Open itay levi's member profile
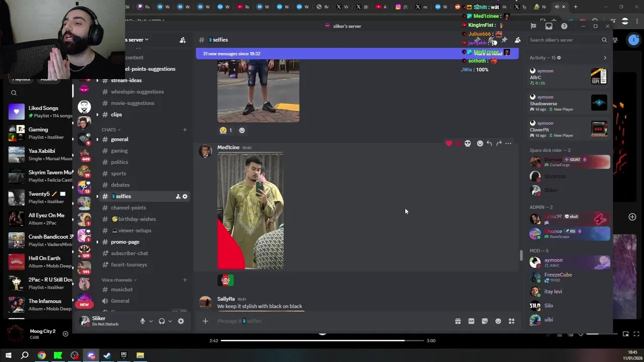 [x=569, y=292]
